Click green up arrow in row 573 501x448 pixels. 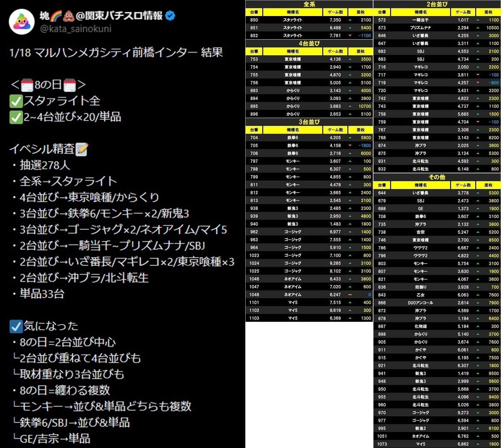(x=478, y=28)
